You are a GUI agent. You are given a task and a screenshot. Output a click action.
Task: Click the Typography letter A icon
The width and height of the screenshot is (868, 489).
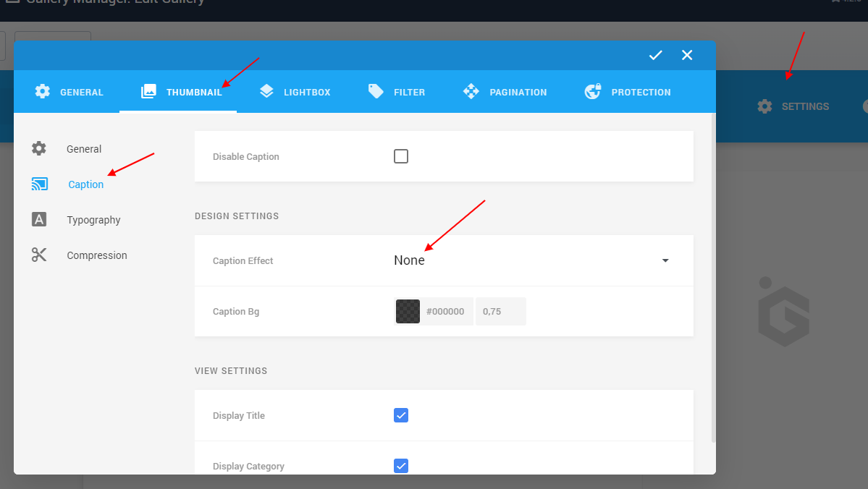(x=39, y=219)
